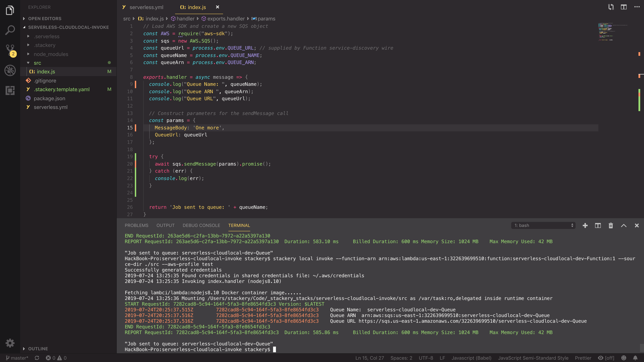The width and height of the screenshot is (644, 362).
Task: Add a new terminal with the plus icon
Action: 585,225
